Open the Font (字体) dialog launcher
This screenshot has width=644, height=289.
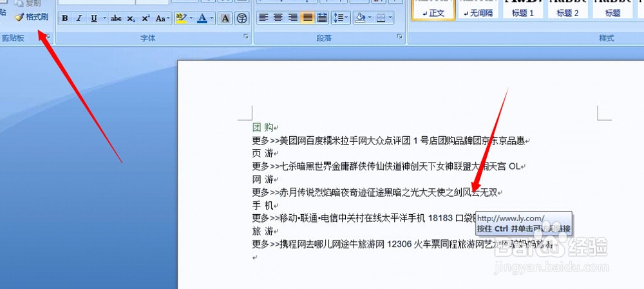(247, 37)
